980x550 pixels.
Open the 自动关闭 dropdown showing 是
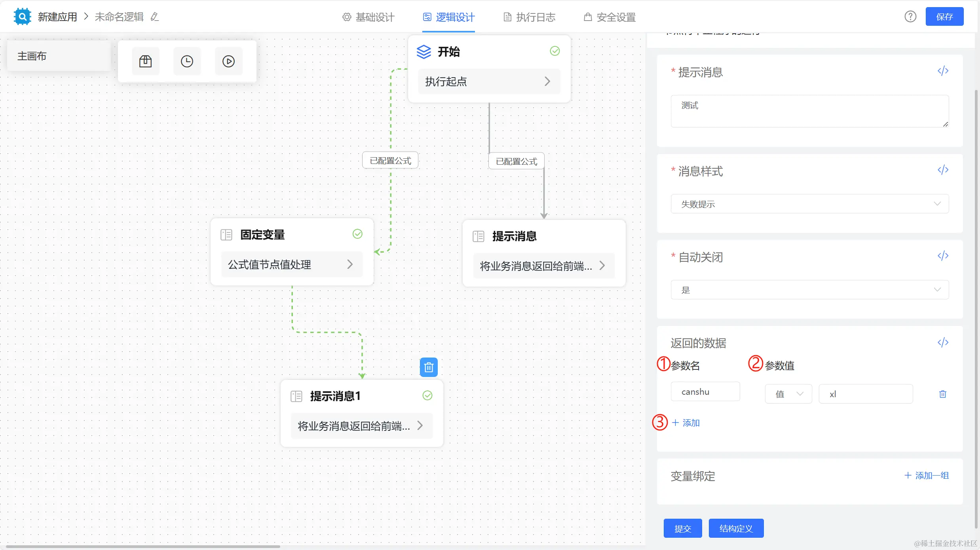click(x=809, y=290)
